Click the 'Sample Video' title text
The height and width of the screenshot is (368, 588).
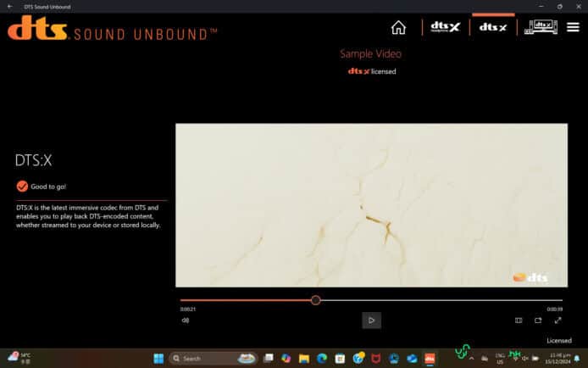pyautogui.click(x=370, y=53)
